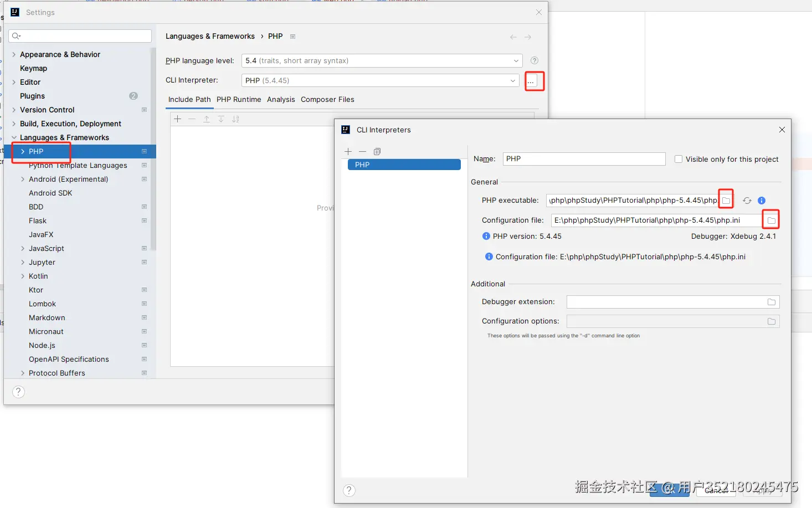
Task: Click the project icon next to the Flask row
Action: point(144,220)
